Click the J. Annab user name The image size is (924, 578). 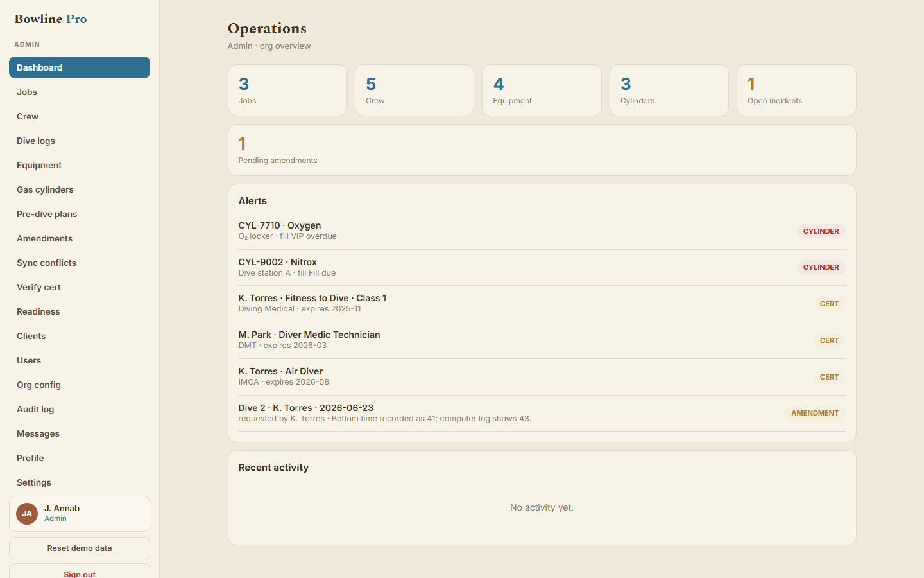[x=62, y=508]
